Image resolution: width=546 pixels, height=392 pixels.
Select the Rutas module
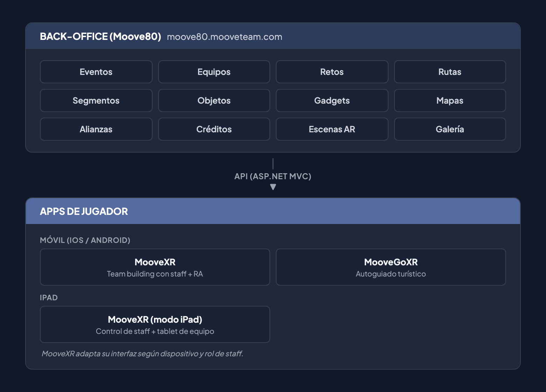pyautogui.click(x=450, y=72)
